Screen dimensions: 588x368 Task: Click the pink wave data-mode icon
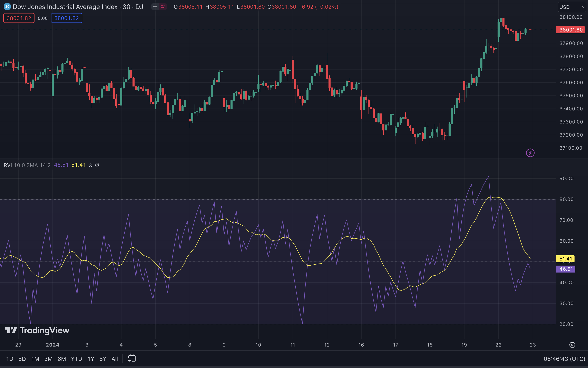point(163,7)
